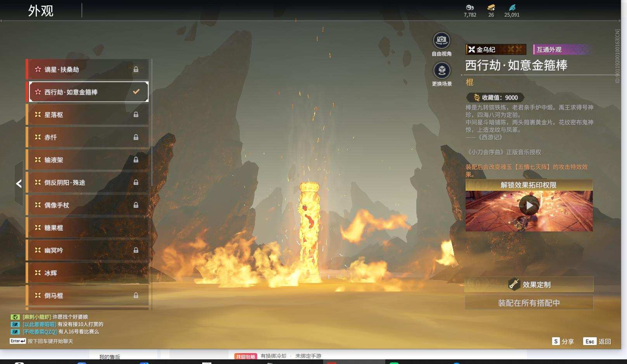Image resolution: width=627 pixels, height=364 pixels.
Task: Click 有换绑冷却 in the window behind
Action: (274, 356)
